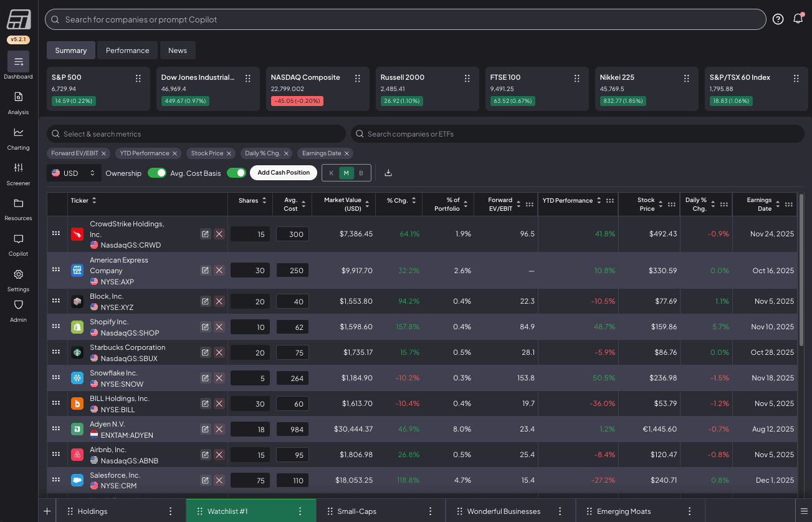Open the USD currency dropdown
The height and width of the screenshot is (522, 812).
[x=74, y=173]
